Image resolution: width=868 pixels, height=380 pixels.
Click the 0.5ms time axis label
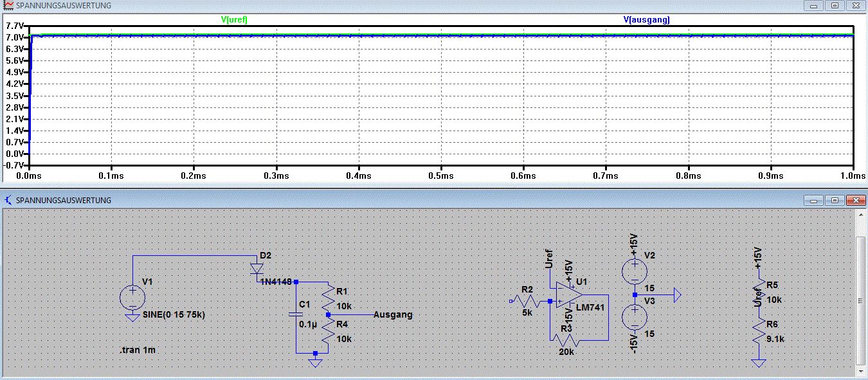coord(440,175)
